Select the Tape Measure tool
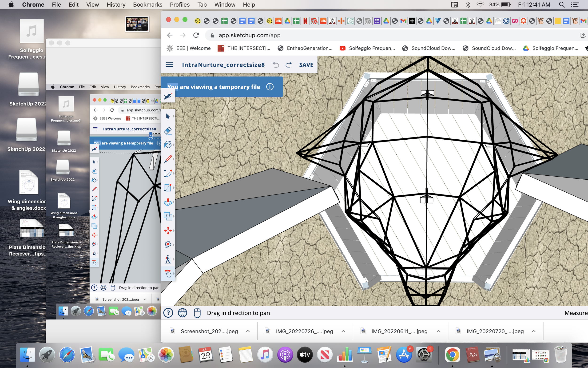The image size is (588, 368). (168, 245)
